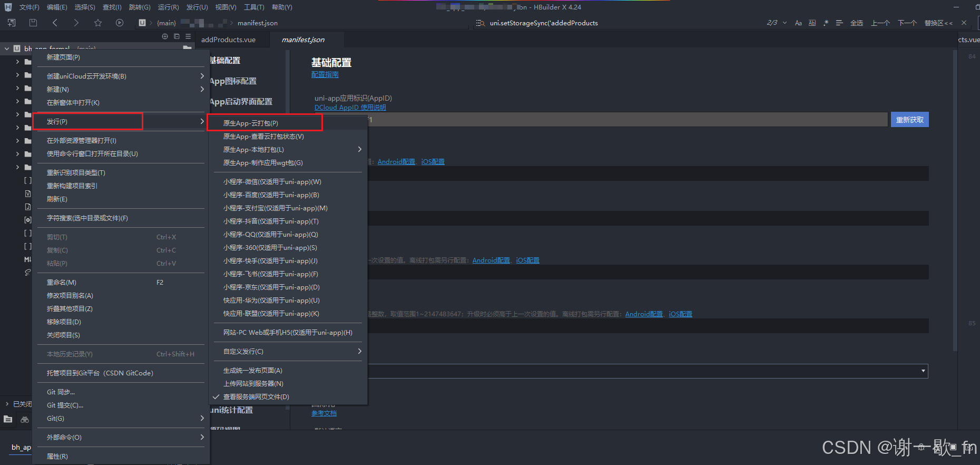Expand Git(G) submenu
Image resolution: width=980 pixels, height=465 pixels.
pos(121,419)
